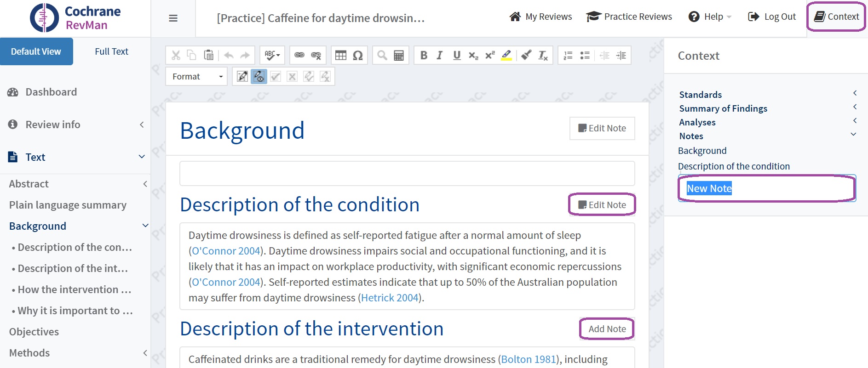This screenshot has width=868, height=368.
Task: Click the numbered list icon
Action: tap(568, 56)
